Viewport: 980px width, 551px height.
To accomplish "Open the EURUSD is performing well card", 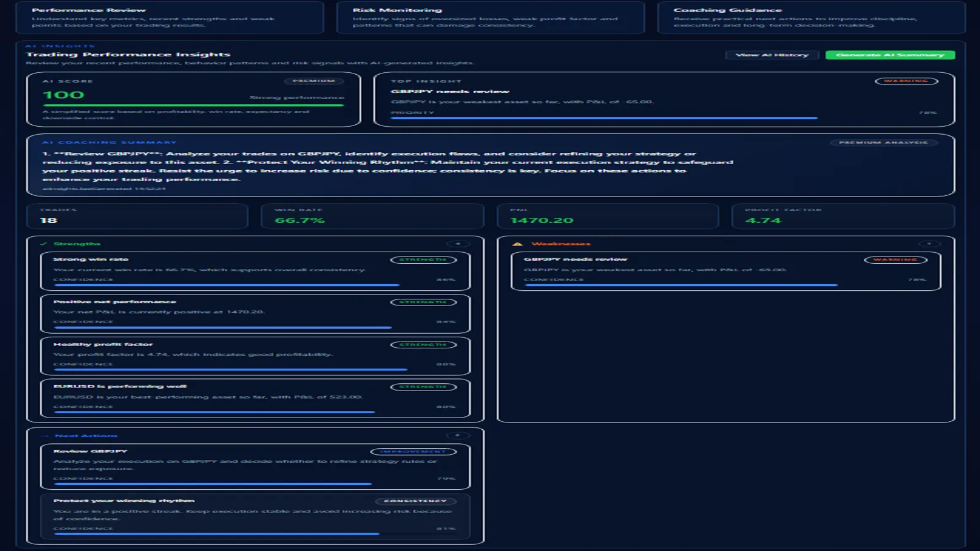I will pyautogui.click(x=255, y=398).
